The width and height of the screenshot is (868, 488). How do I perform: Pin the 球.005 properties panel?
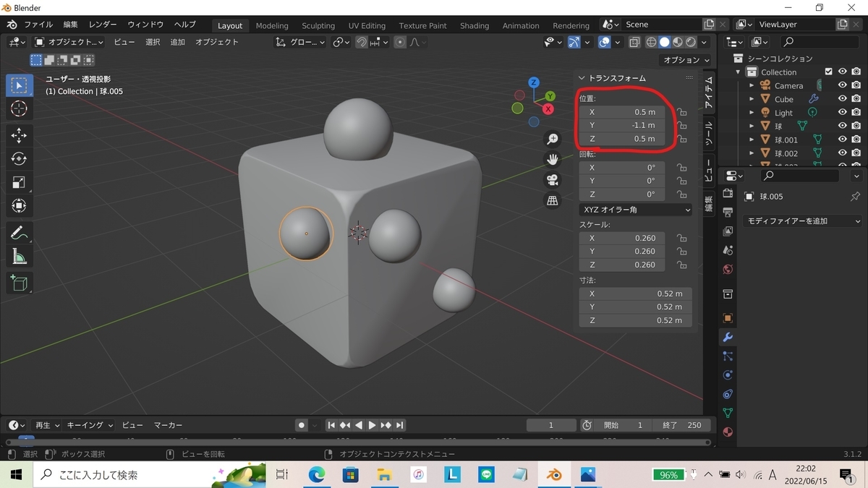pyautogui.click(x=855, y=197)
